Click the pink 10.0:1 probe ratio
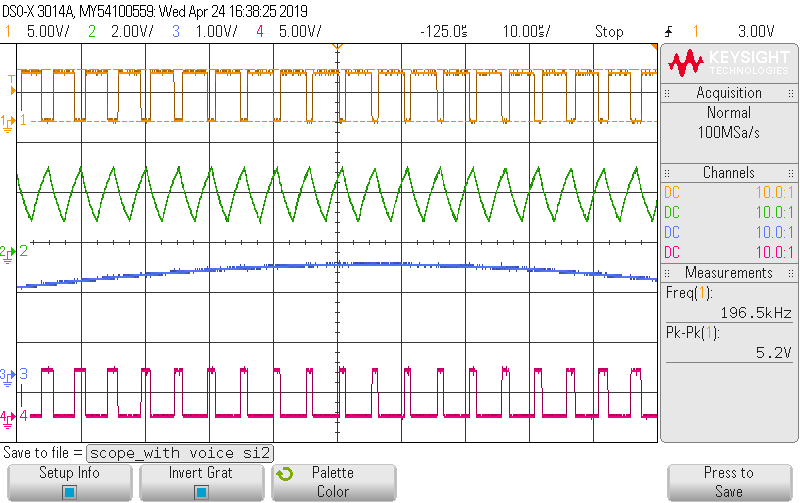Image resolution: width=800 pixels, height=503 pixels. 774,252
